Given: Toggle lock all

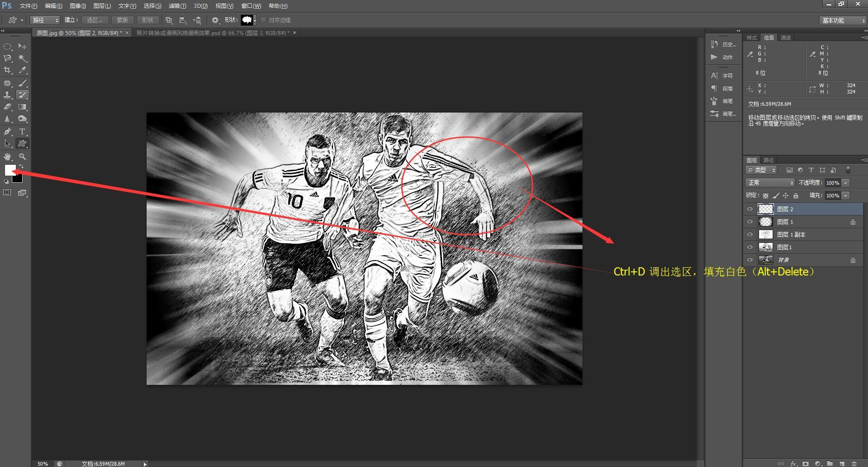Looking at the screenshot, I should click(x=796, y=196).
